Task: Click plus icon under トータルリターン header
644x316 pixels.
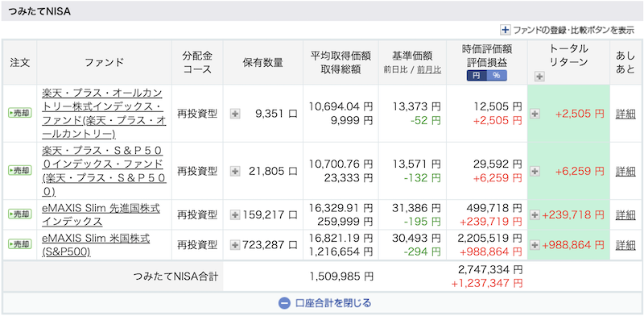Action: 539,76
